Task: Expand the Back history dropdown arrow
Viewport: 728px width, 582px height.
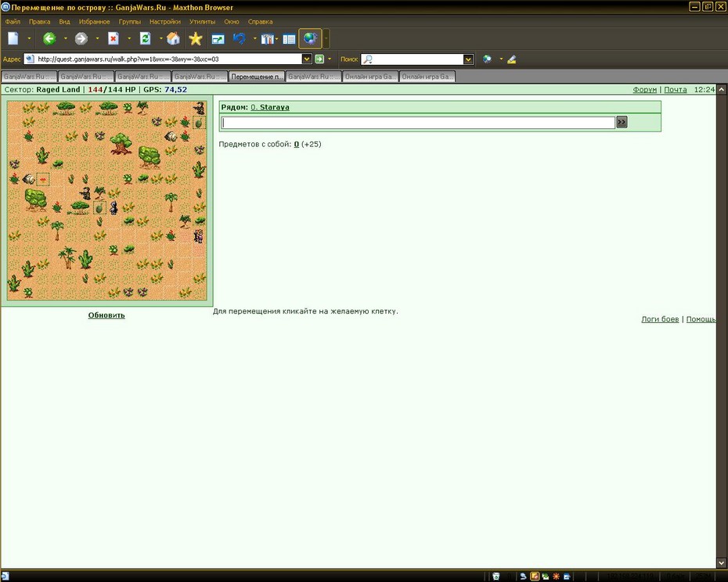Action: [66, 38]
